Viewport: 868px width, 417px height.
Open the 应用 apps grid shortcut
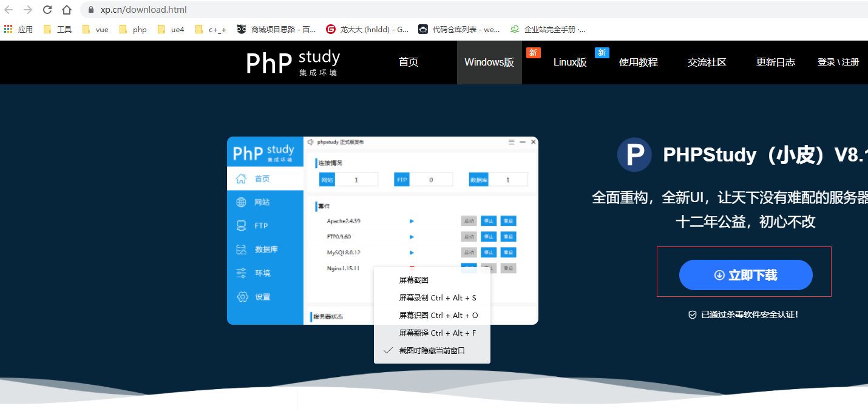(x=18, y=29)
